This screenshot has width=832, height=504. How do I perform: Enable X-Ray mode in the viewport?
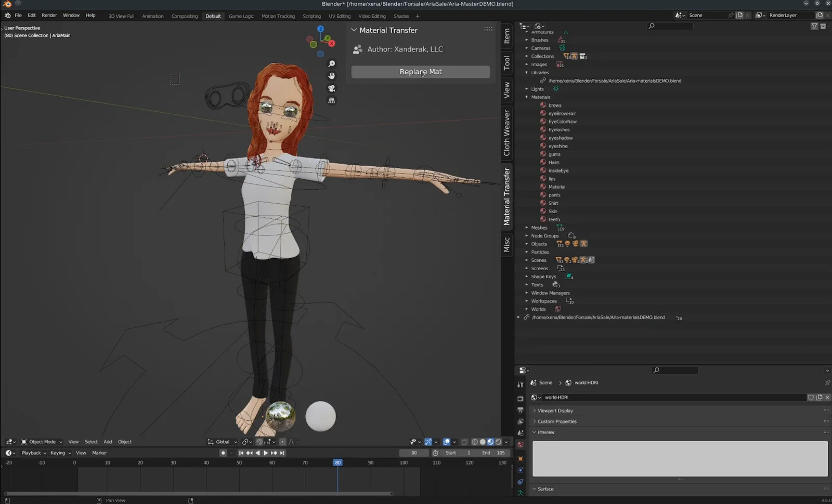click(464, 442)
